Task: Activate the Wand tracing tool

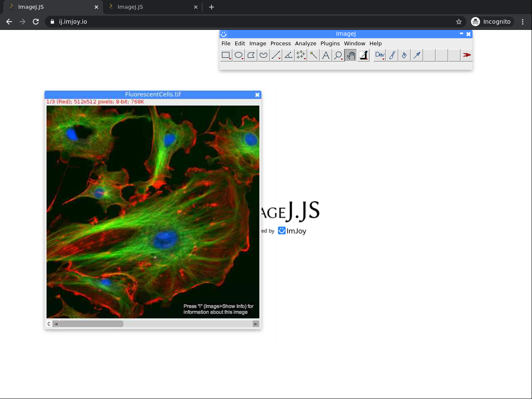Action: pyautogui.click(x=313, y=55)
